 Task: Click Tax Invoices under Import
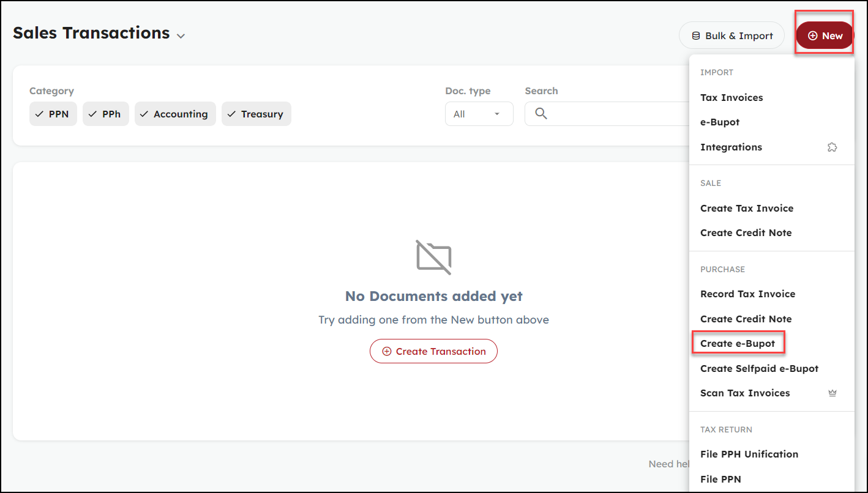coord(731,98)
